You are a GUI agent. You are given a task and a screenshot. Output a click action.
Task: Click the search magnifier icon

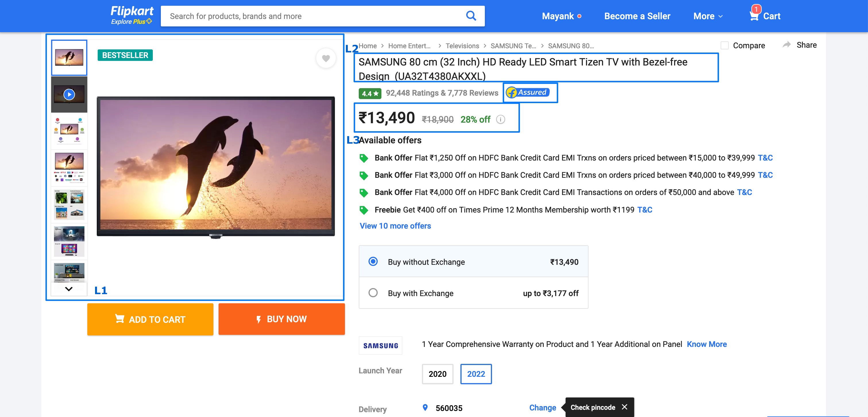[x=471, y=16]
